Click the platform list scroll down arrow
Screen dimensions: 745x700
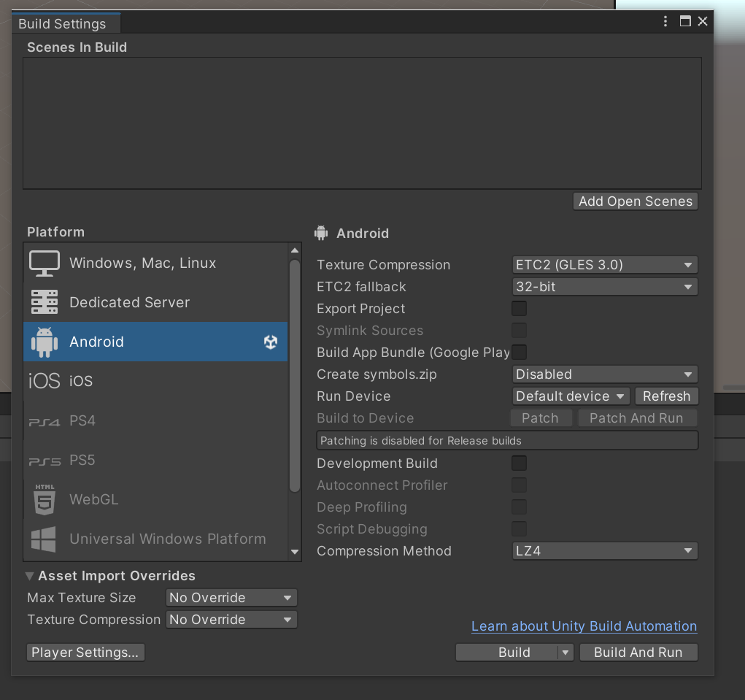pos(295,552)
